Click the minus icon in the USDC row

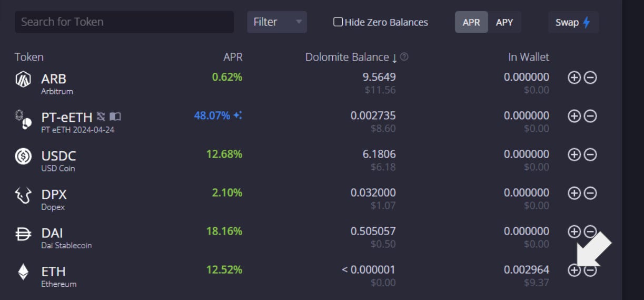[590, 154]
